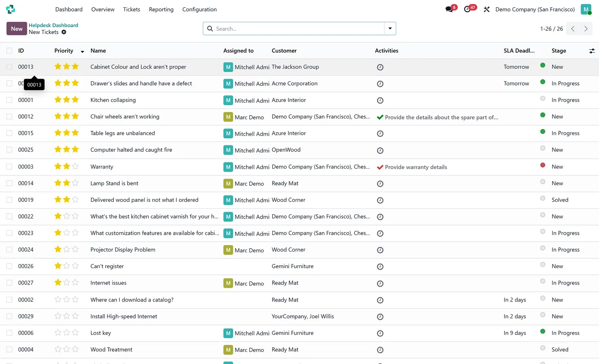Image resolution: width=599 pixels, height=364 pixels.
Task: Open ticket Delivered wood panel is not what I ordered
Action: coord(144,200)
